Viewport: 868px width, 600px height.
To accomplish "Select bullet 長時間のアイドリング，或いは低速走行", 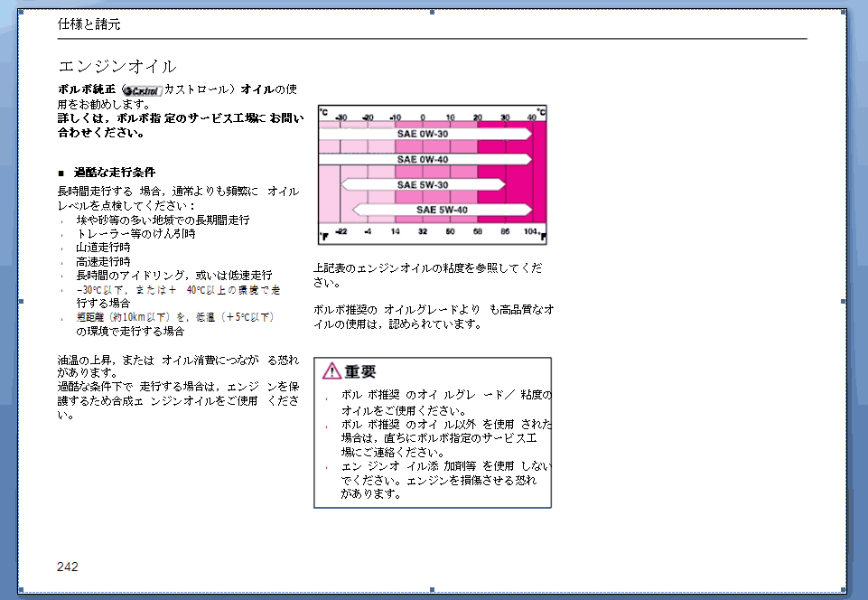I will (173, 276).
